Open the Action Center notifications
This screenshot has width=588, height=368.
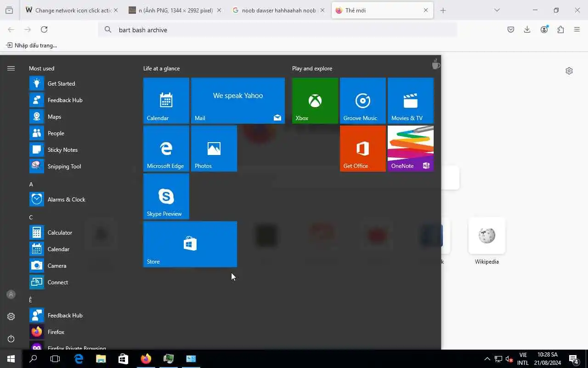pos(573,359)
